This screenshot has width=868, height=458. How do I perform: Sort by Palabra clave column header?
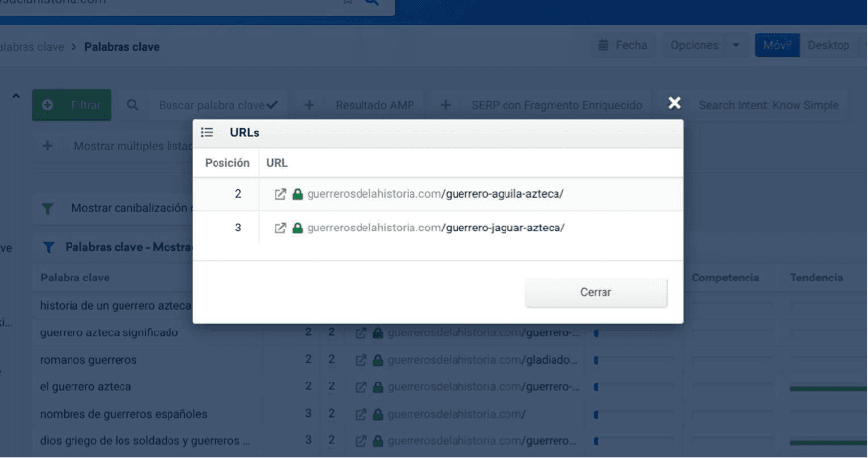pyautogui.click(x=74, y=278)
